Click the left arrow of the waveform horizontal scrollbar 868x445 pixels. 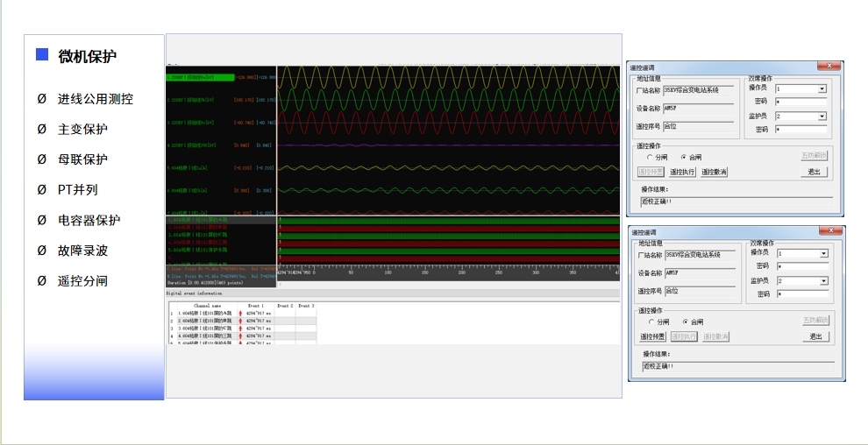[x=280, y=284]
